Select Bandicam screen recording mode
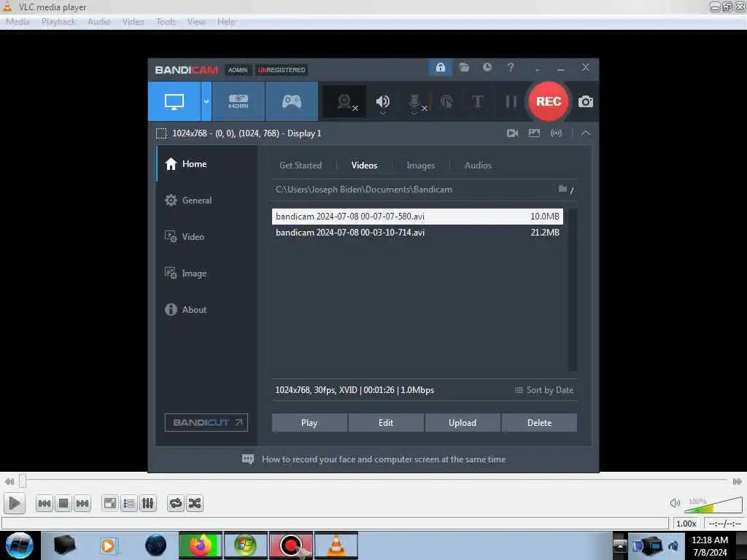This screenshot has width=747, height=560. [174, 101]
